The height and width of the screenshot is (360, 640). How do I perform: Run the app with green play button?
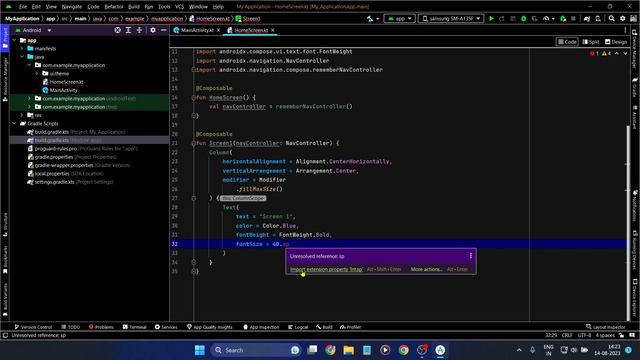491,19
